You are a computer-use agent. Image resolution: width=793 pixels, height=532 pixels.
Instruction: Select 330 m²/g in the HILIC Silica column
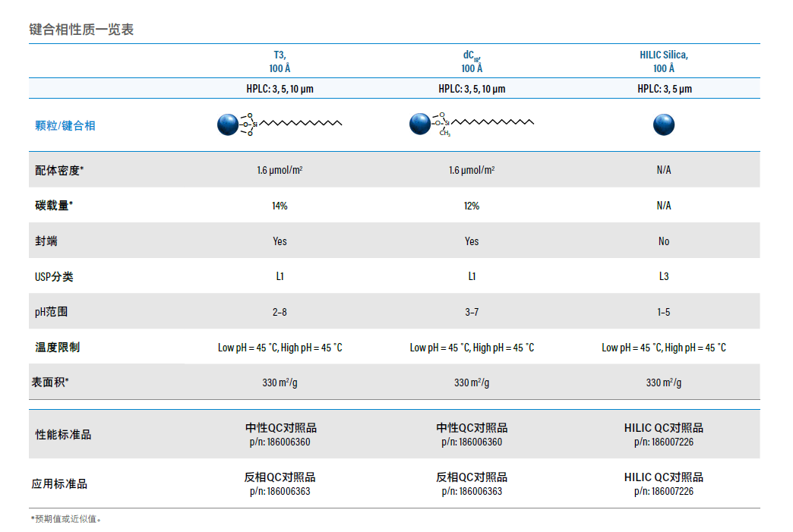tap(664, 382)
